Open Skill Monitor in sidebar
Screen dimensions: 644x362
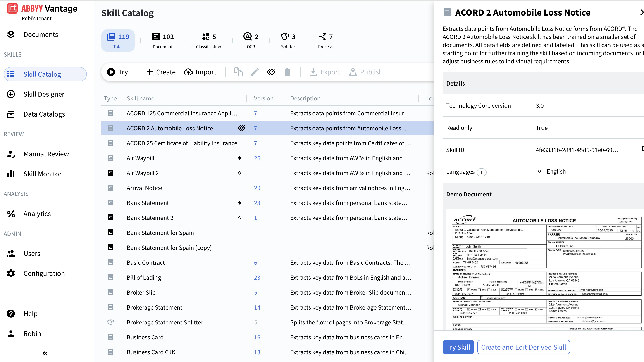pyautogui.click(x=43, y=174)
